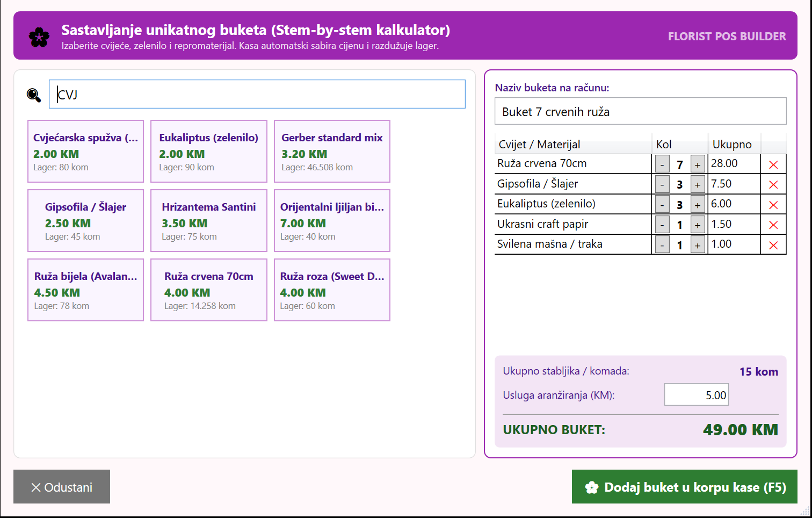
Task: Select the Eukaliptus (zelenilo) product card
Action: pyautogui.click(x=209, y=152)
